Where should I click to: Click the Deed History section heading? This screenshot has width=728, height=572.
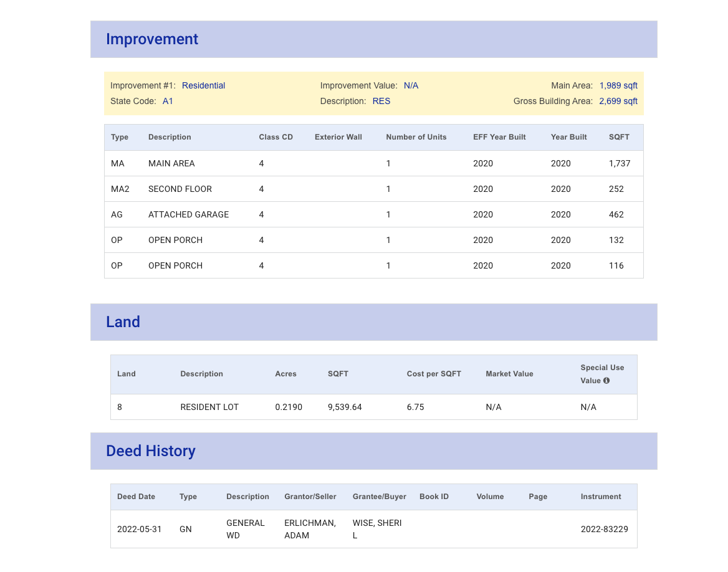point(151,451)
